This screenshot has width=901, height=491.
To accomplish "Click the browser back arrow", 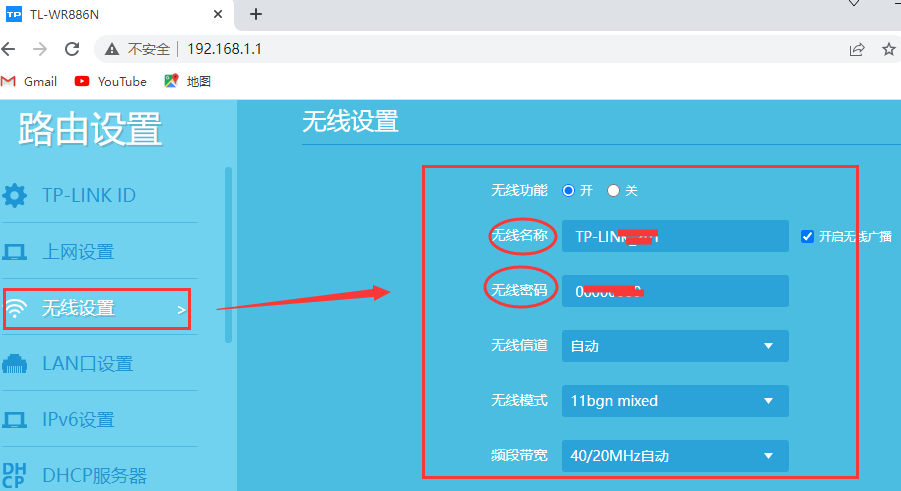I will pos(9,49).
